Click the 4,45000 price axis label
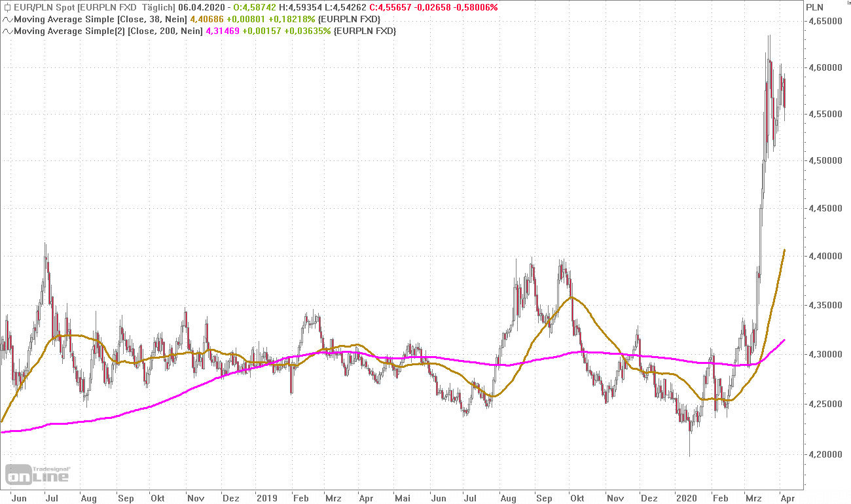The height and width of the screenshot is (504, 851). (x=825, y=209)
